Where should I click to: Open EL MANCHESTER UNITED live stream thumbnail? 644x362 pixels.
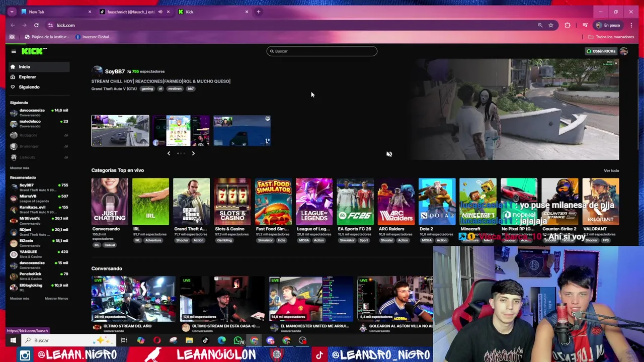tap(311, 299)
